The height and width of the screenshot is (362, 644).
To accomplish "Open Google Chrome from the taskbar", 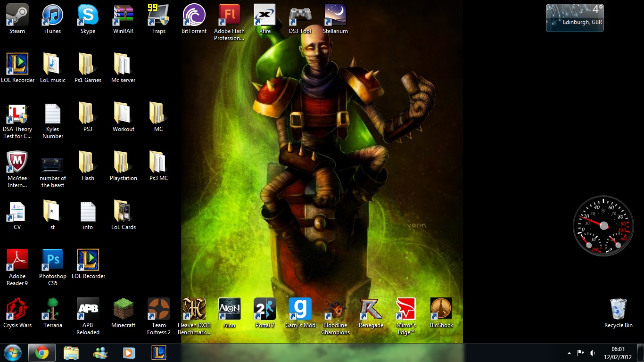I will tap(42, 353).
